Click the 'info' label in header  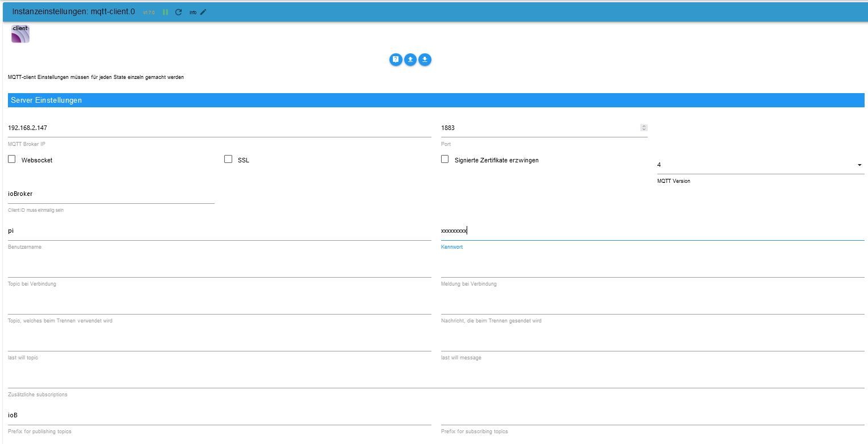[x=193, y=12]
